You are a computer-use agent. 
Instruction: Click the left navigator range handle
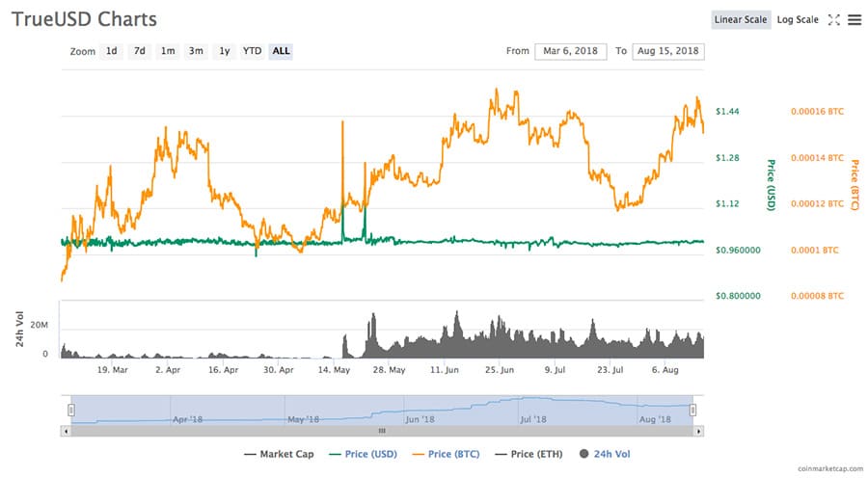[x=70, y=410]
